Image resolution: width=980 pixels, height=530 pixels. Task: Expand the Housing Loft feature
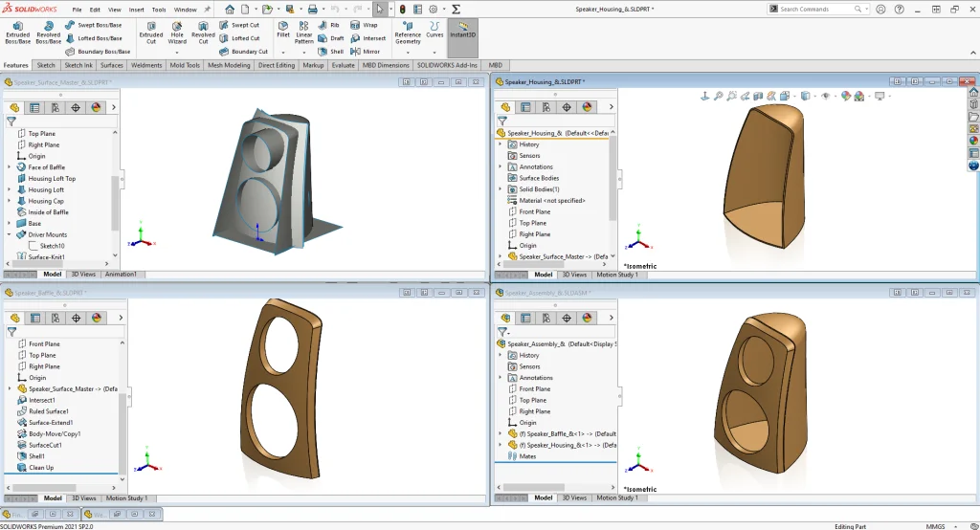coord(10,189)
